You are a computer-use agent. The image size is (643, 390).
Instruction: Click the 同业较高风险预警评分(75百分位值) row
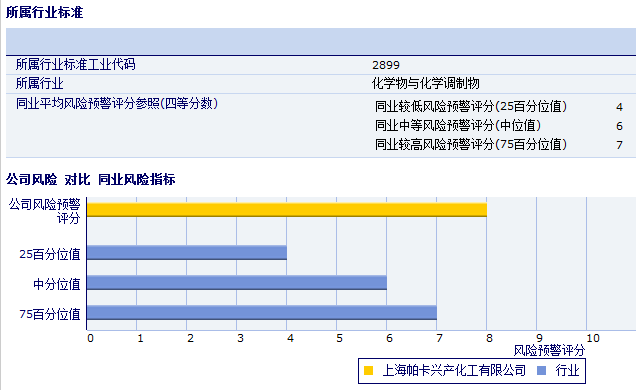tap(499, 144)
